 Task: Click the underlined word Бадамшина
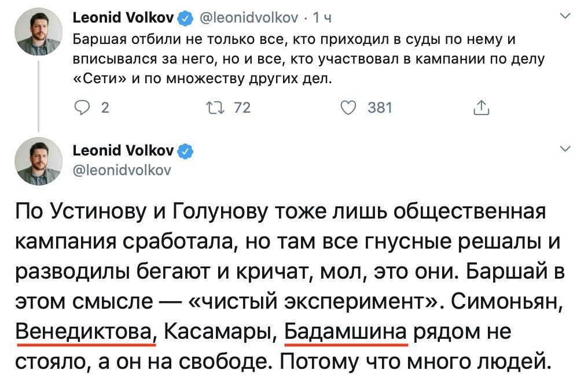(347, 334)
